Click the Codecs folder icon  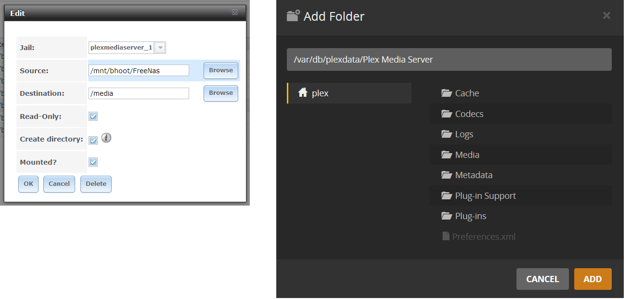click(447, 114)
